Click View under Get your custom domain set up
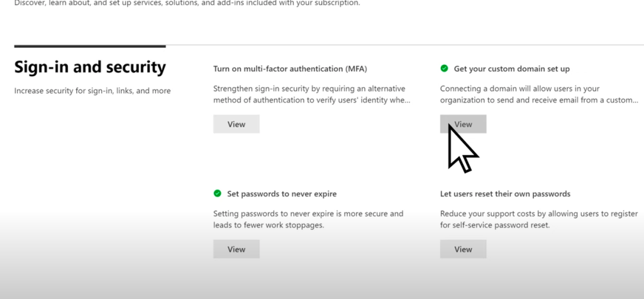 464,124
